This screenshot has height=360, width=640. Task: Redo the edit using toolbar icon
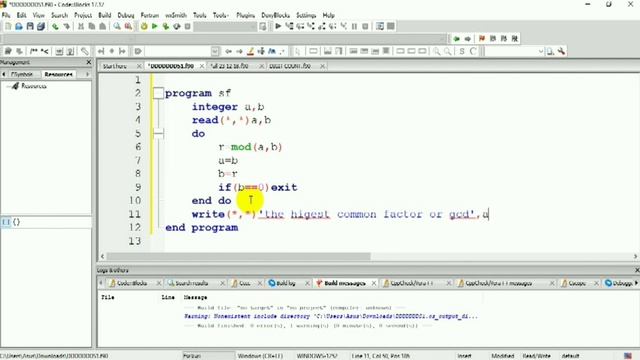coord(66,27)
